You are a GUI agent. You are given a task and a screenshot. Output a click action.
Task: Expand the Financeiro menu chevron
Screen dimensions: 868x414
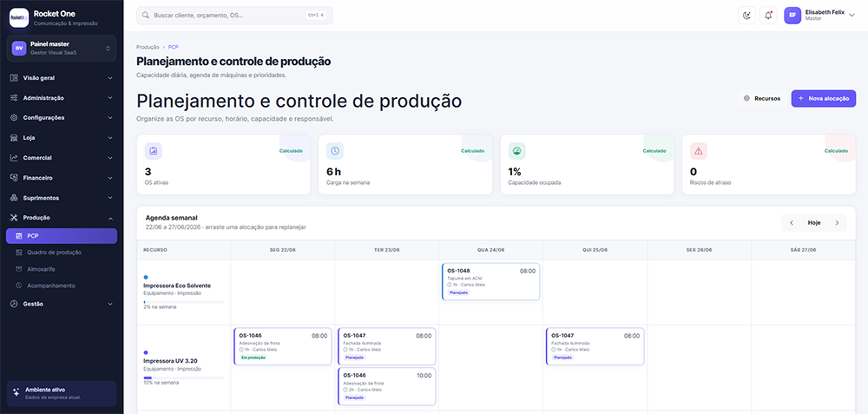pyautogui.click(x=110, y=178)
